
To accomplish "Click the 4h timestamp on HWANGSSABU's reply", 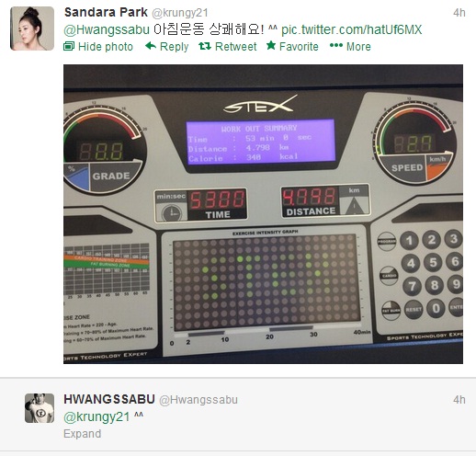I will point(459,400).
